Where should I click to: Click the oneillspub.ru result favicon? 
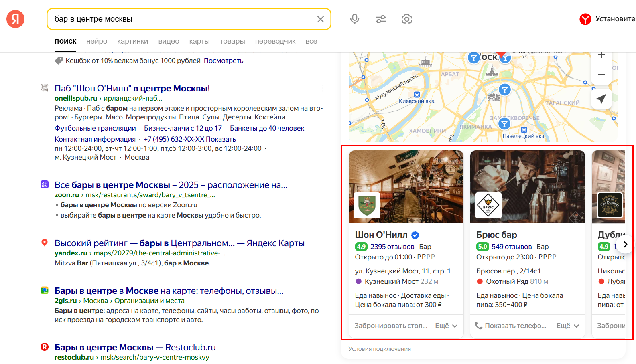pyautogui.click(x=45, y=88)
